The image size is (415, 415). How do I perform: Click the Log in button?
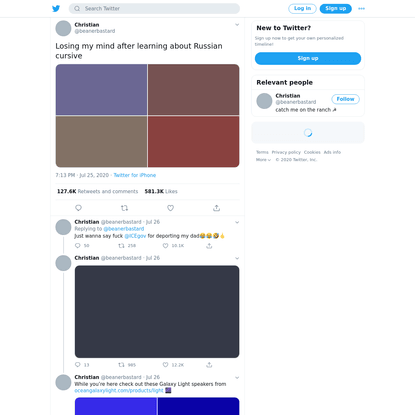pos(302,9)
